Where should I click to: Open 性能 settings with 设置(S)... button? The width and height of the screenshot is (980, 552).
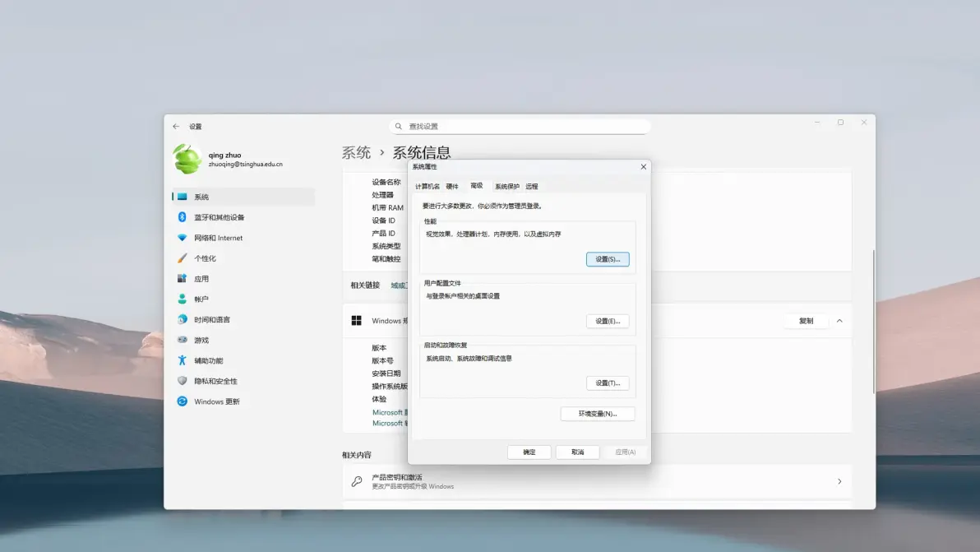[x=608, y=259]
